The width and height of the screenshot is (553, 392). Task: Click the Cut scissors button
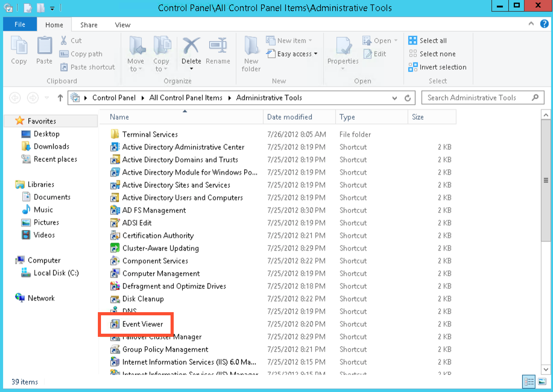[71, 40]
